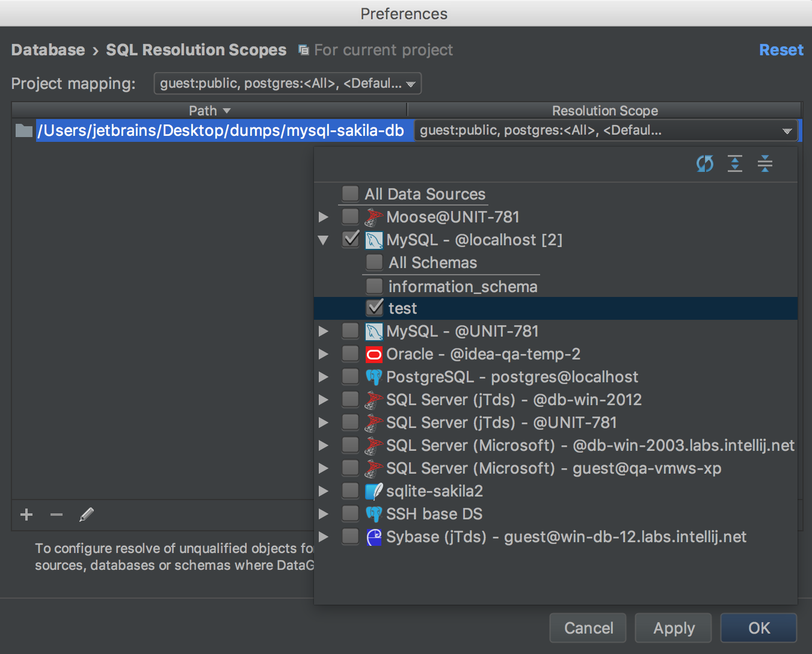This screenshot has height=654, width=812.
Task: Click the OK button
Action: [x=758, y=628]
